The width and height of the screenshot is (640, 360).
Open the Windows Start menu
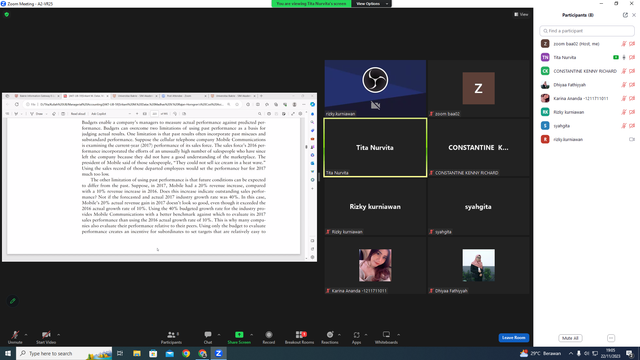7,353
